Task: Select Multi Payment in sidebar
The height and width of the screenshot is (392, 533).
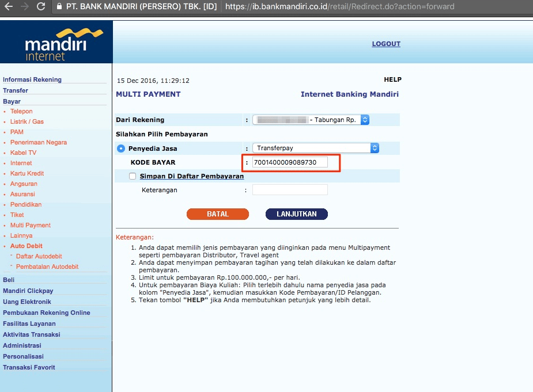Action: (31, 225)
